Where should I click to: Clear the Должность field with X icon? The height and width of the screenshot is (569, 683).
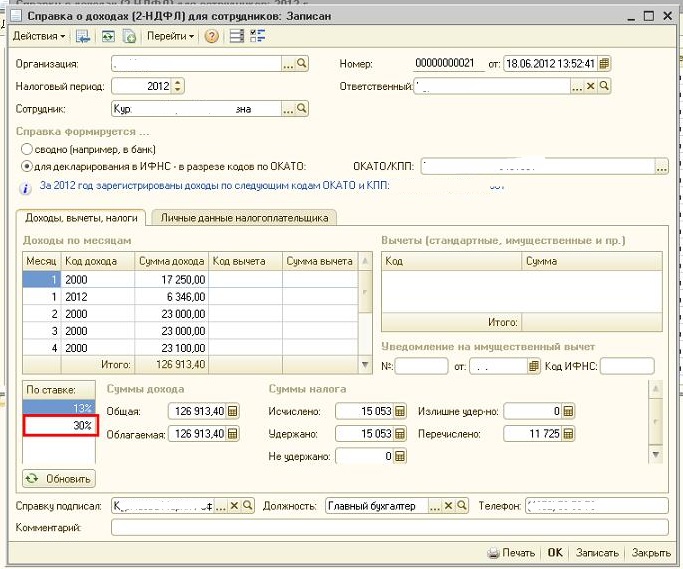click(450, 506)
